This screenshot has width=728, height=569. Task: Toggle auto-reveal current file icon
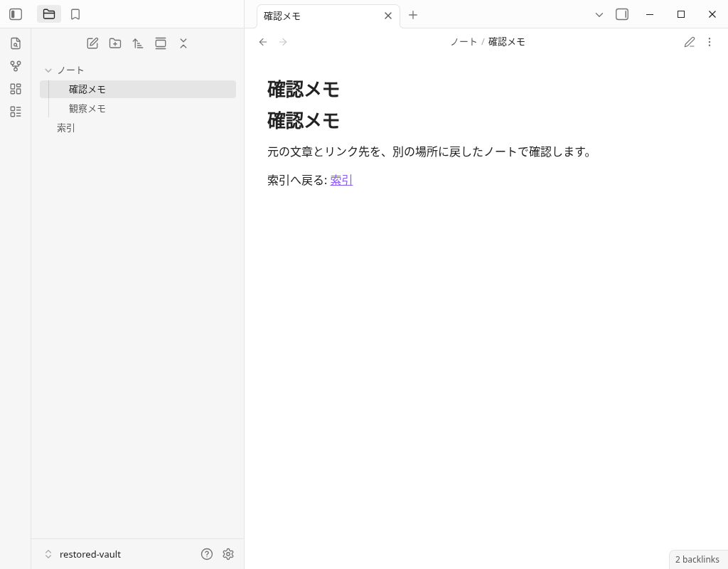click(x=161, y=43)
